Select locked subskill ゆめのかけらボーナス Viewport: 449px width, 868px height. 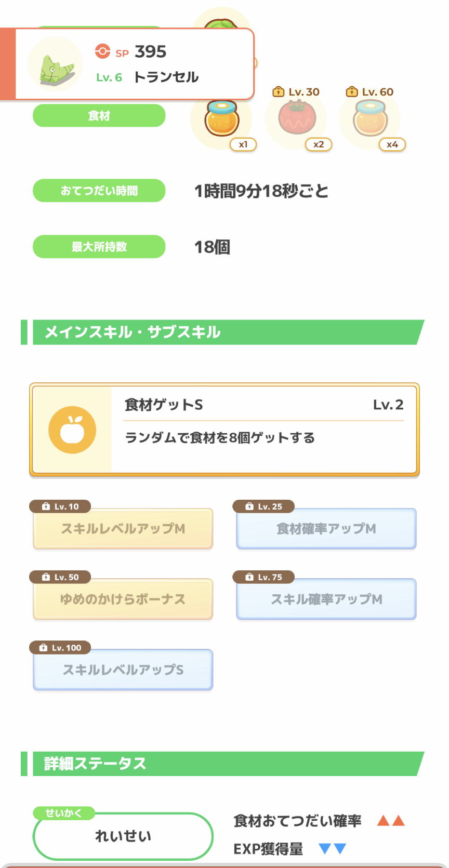coord(123,599)
